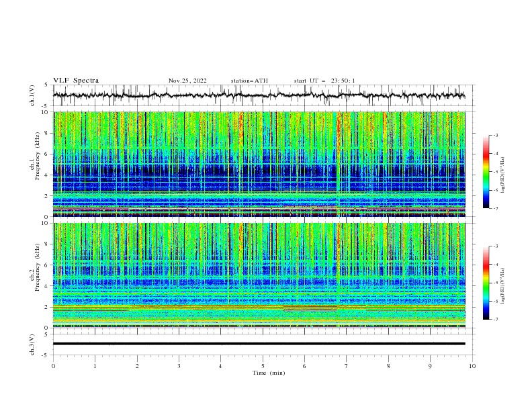Screen dimensions: 532x411
Task: Click inside the ch.1 spectrogram panel
Action: coord(259,164)
